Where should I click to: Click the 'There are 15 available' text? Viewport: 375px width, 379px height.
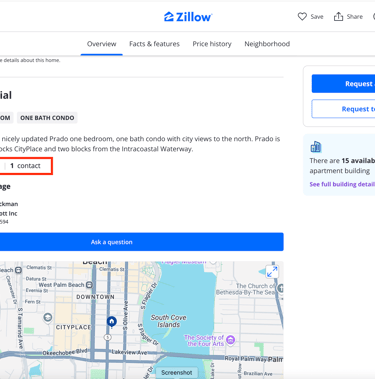(342, 161)
